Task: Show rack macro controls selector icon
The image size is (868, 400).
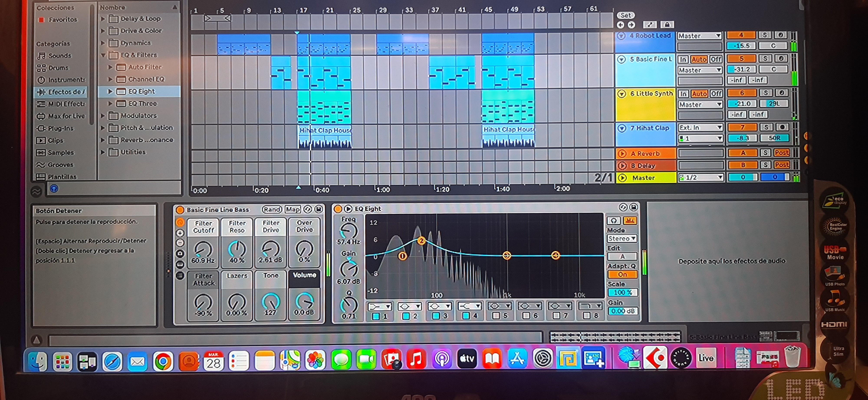Action: point(180,222)
